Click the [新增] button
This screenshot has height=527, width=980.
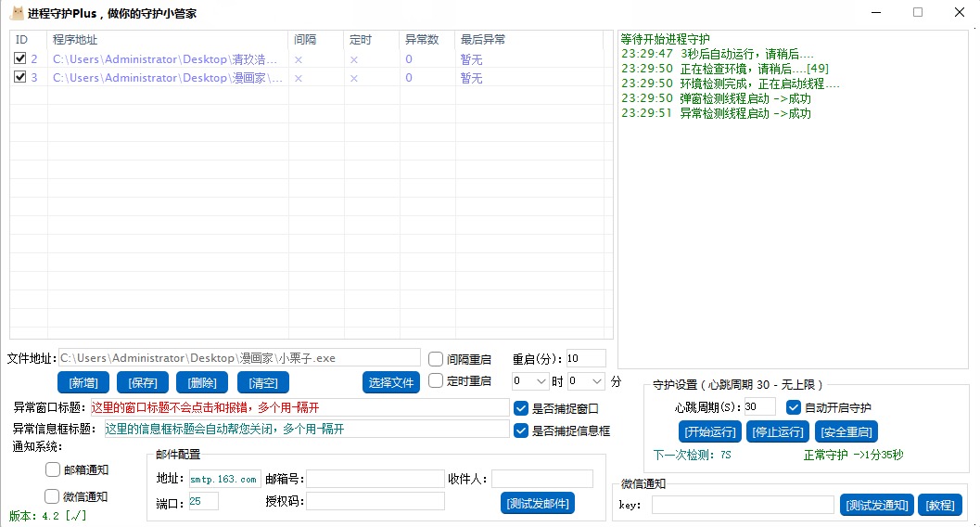83,382
